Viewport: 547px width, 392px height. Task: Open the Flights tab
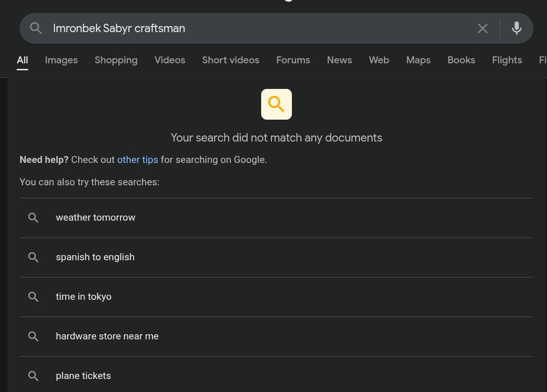point(507,60)
